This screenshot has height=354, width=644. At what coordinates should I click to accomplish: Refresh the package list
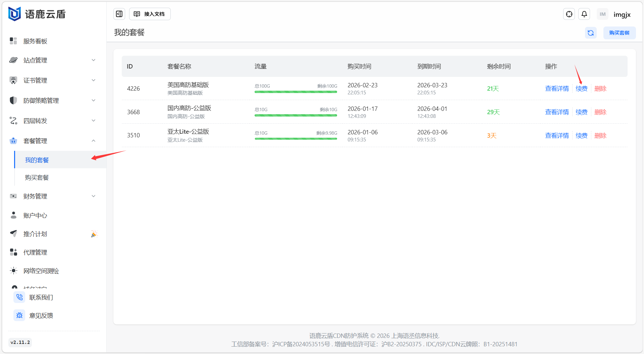coord(590,33)
